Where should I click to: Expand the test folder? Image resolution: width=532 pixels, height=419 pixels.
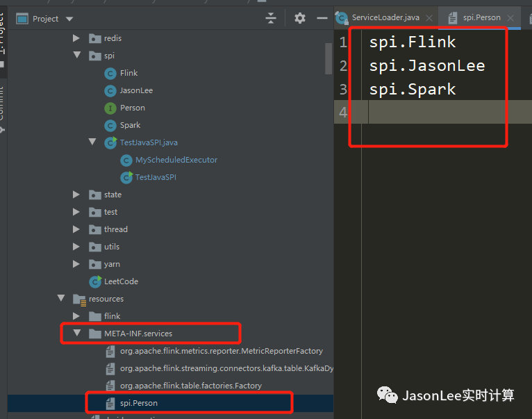pyautogui.click(x=76, y=212)
